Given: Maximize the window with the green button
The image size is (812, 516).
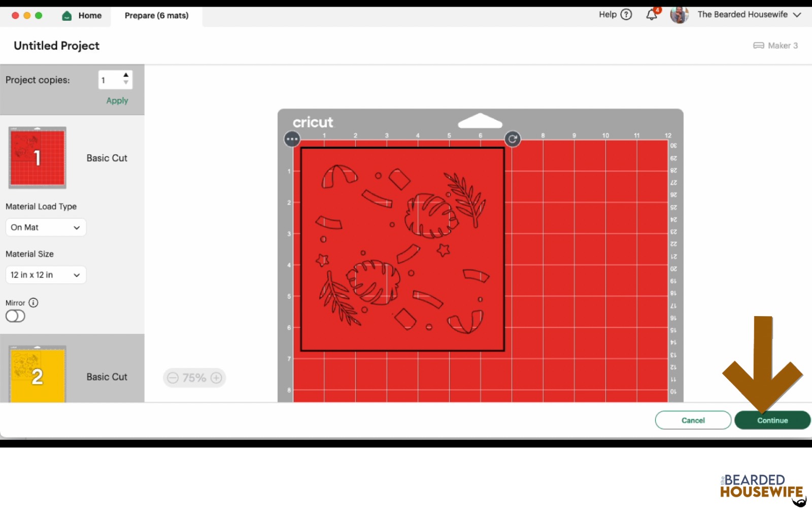Looking at the screenshot, I should (39, 16).
